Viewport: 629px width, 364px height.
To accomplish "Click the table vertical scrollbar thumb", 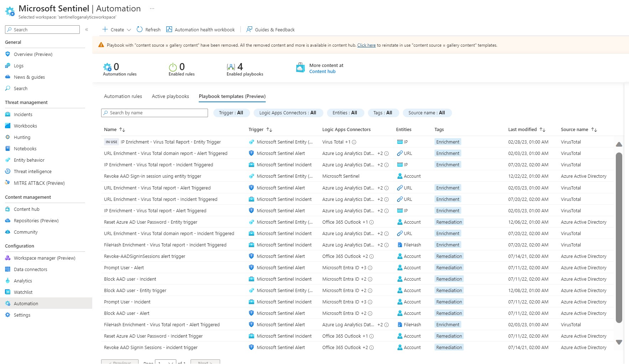I will click(x=619, y=238).
